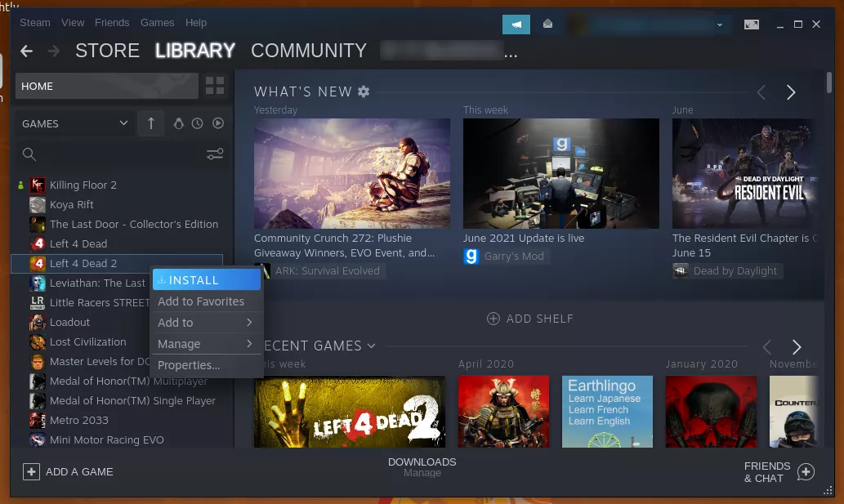Go to the LIBRARY tab
The image size is (844, 504).
(194, 51)
